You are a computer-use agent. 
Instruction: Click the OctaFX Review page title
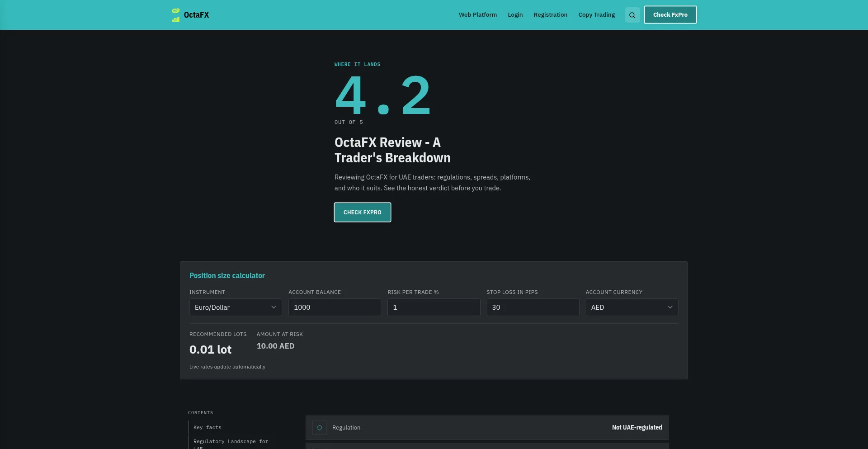coord(392,150)
